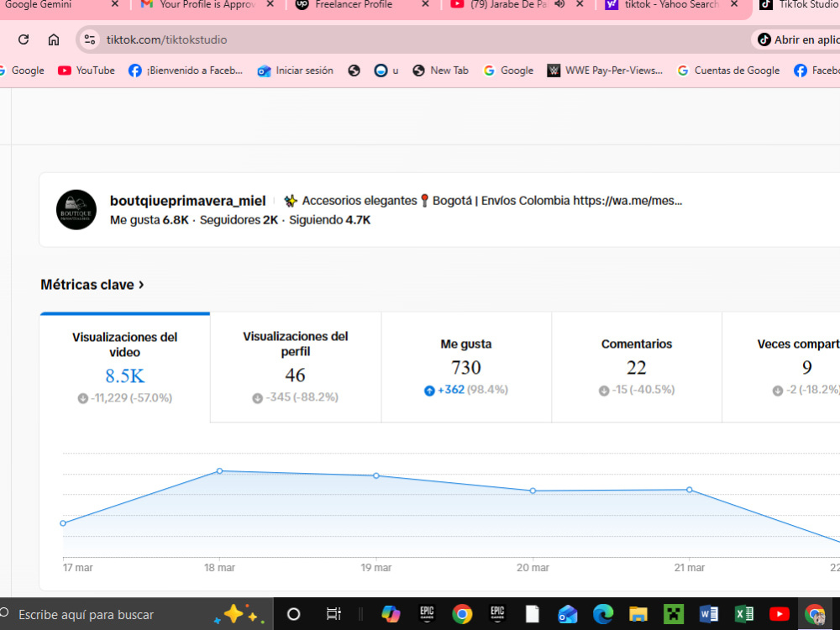
Task: Close the Google Gemini tab
Action: (x=114, y=4)
